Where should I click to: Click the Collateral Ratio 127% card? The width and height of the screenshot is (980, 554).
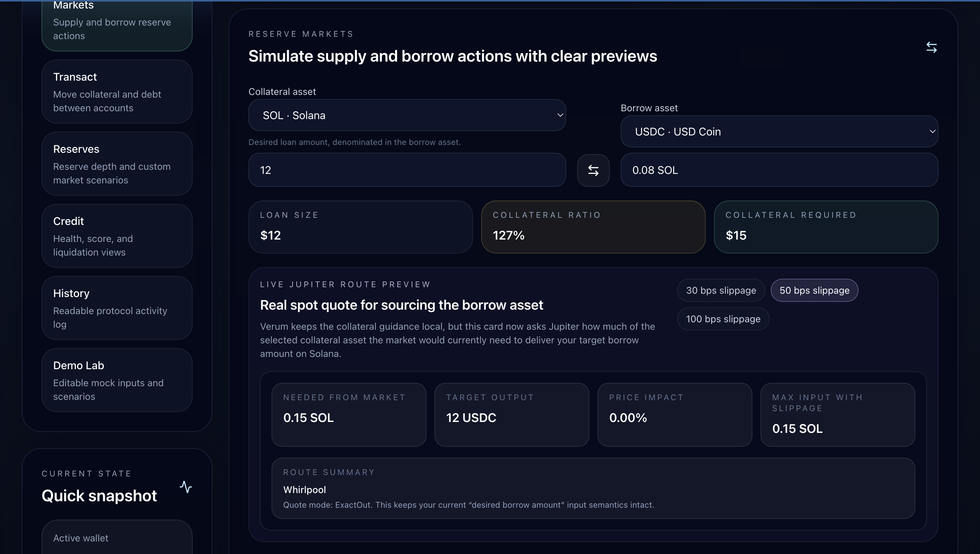point(593,227)
